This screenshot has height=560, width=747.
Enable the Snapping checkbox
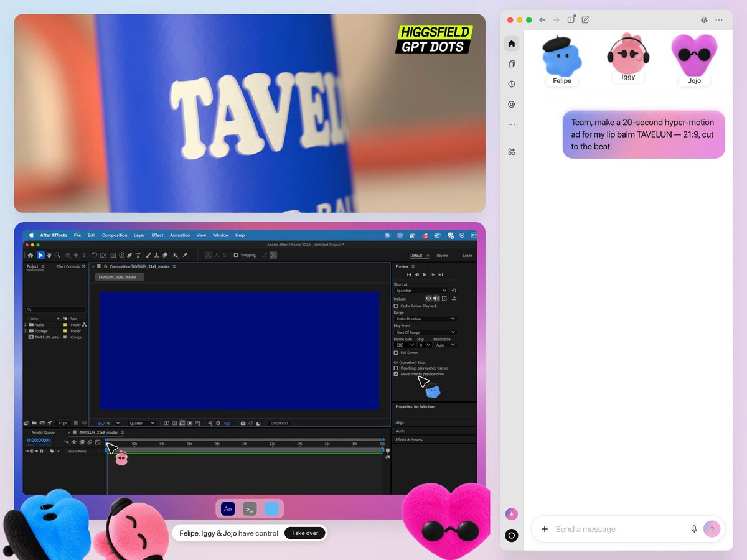235,255
